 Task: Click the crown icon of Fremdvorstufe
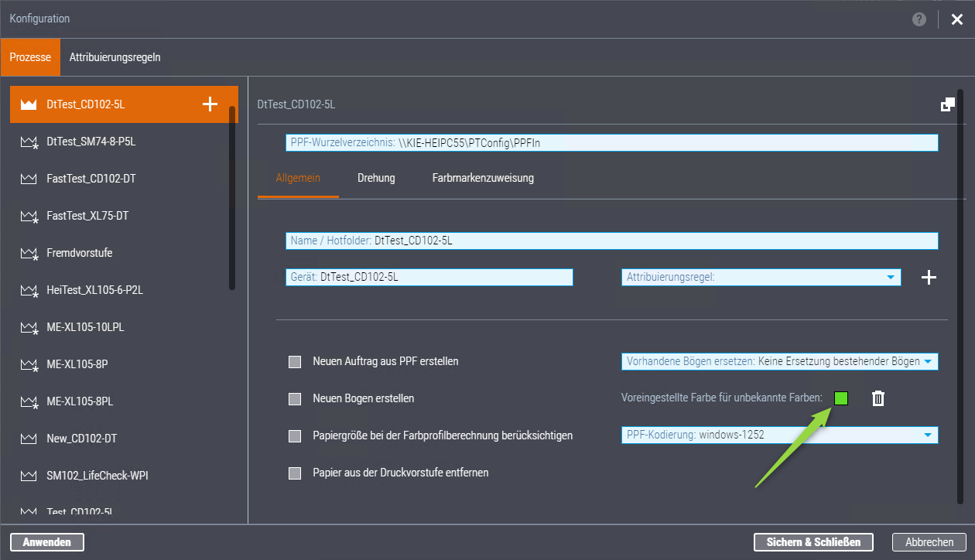[x=29, y=253]
